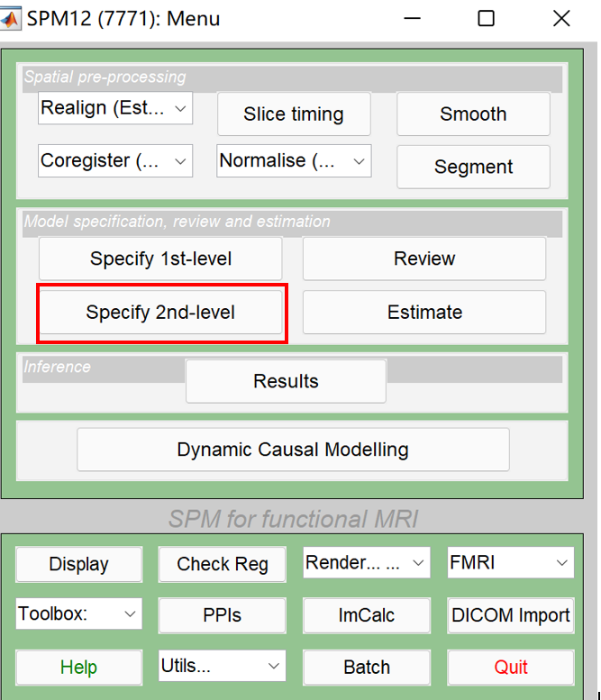Image resolution: width=601 pixels, height=700 pixels.
Task: Open ImCalc
Action: 367,615
